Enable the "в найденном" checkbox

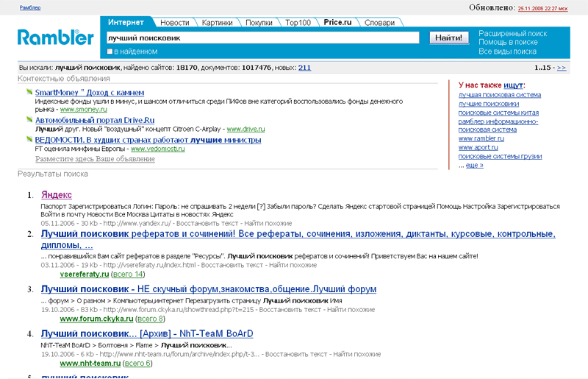[110, 52]
